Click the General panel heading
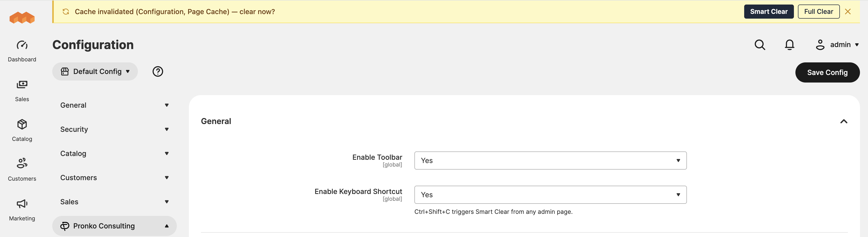The height and width of the screenshot is (237, 868). (216, 121)
